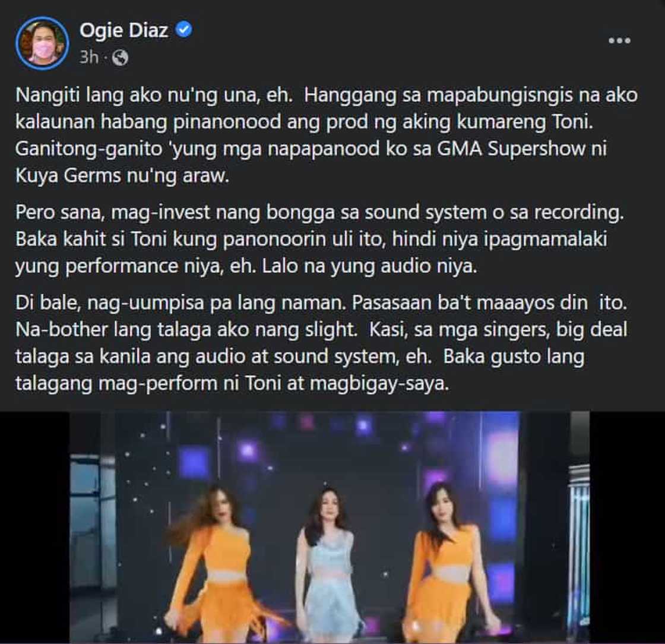The height and width of the screenshot is (644, 665).
Task: Open the Ogie Diaz profile name link
Action: 124,30
